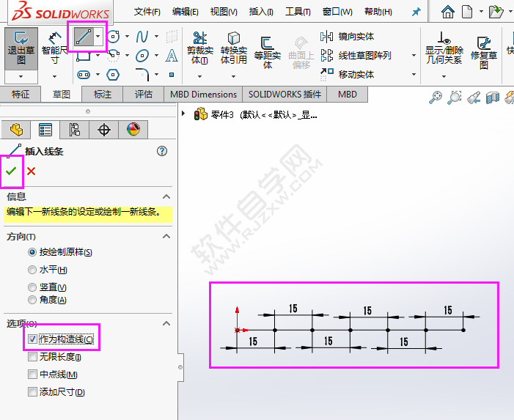Select the Polygon tool
The image size is (514, 420).
click(x=113, y=75)
